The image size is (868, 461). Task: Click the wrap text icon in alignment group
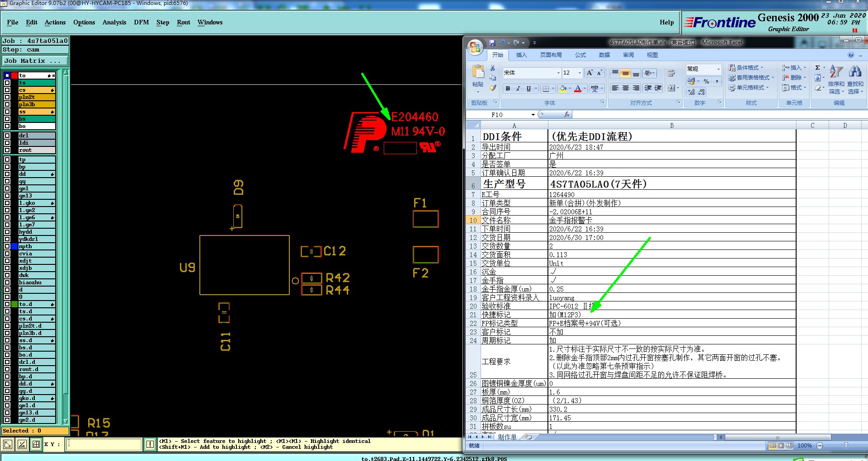[x=671, y=73]
